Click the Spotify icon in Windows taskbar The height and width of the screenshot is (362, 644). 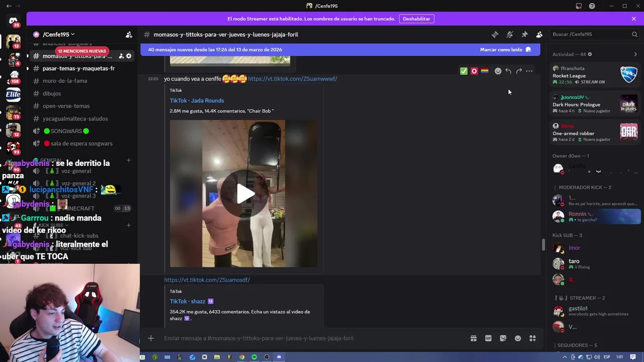pos(254,357)
